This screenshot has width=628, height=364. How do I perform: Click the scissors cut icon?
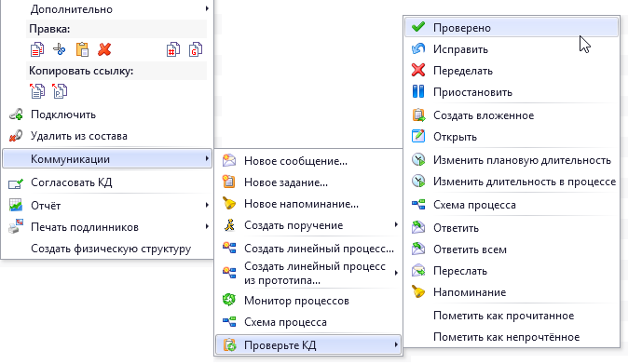(x=60, y=49)
